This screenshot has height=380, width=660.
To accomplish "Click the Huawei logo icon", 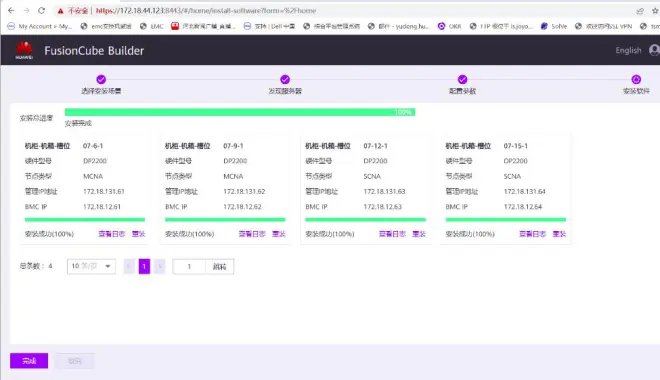I will (24, 50).
